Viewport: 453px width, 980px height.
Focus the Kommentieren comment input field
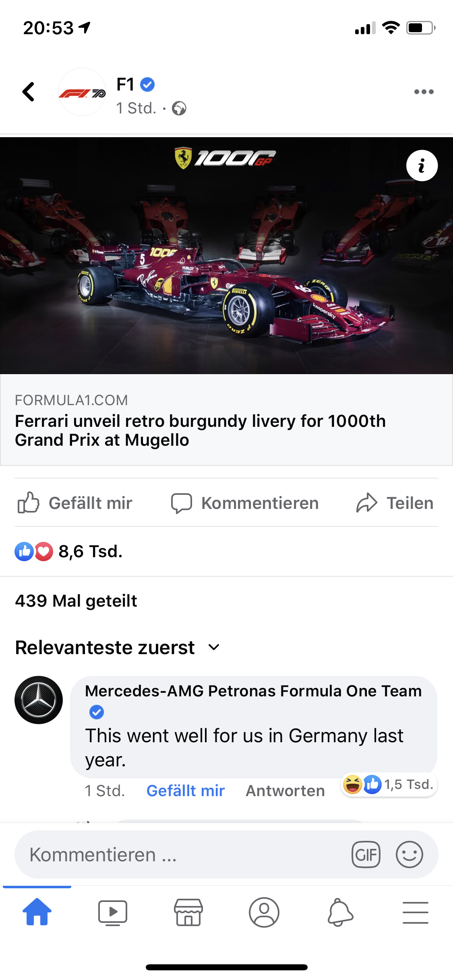[181, 854]
